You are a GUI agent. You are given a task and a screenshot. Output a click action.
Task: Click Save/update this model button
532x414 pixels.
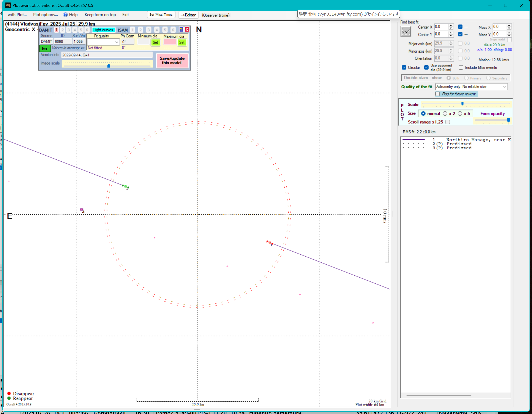(x=172, y=61)
